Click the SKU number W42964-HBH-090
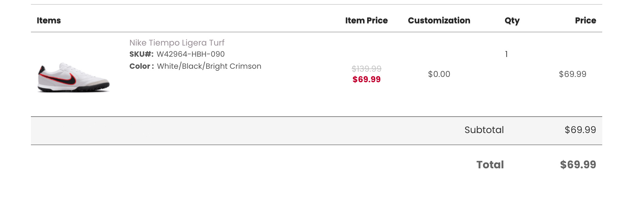This screenshot has height=198, width=644. point(191,54)
